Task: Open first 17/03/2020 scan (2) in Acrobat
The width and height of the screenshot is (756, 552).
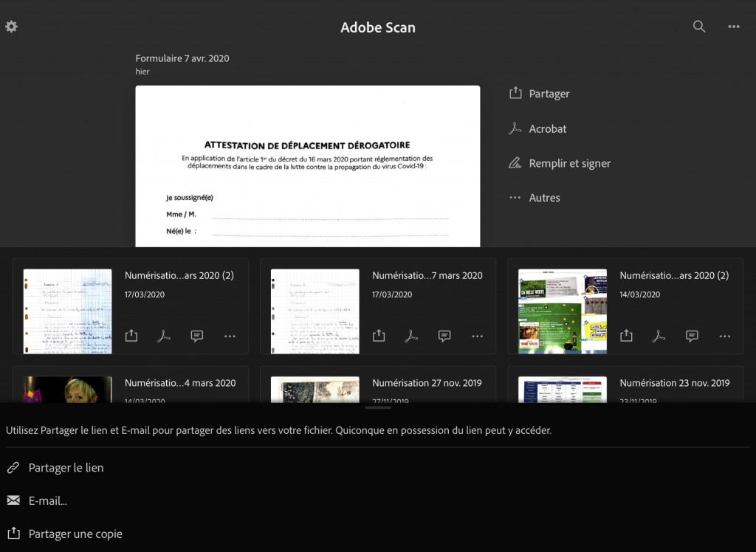Action: (164, 336)
